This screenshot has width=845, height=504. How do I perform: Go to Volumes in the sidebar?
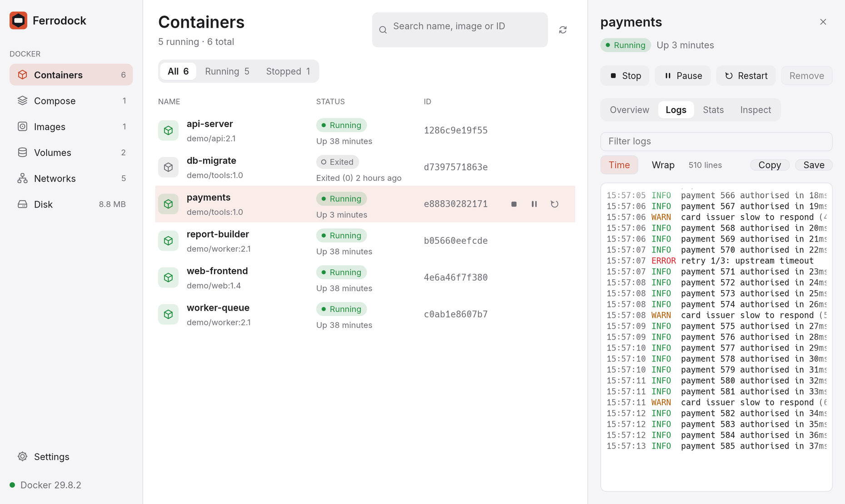pos(71,153)
